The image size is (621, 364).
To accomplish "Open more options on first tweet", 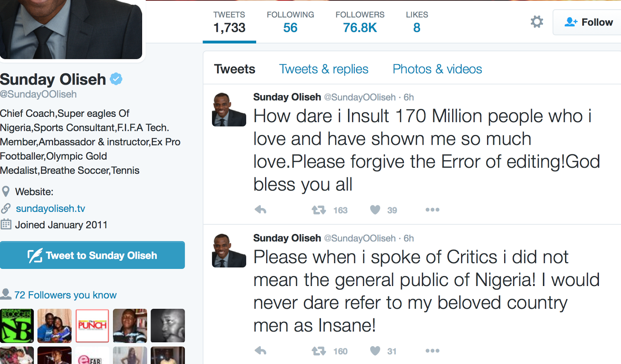I will click(x=432, y=210).
